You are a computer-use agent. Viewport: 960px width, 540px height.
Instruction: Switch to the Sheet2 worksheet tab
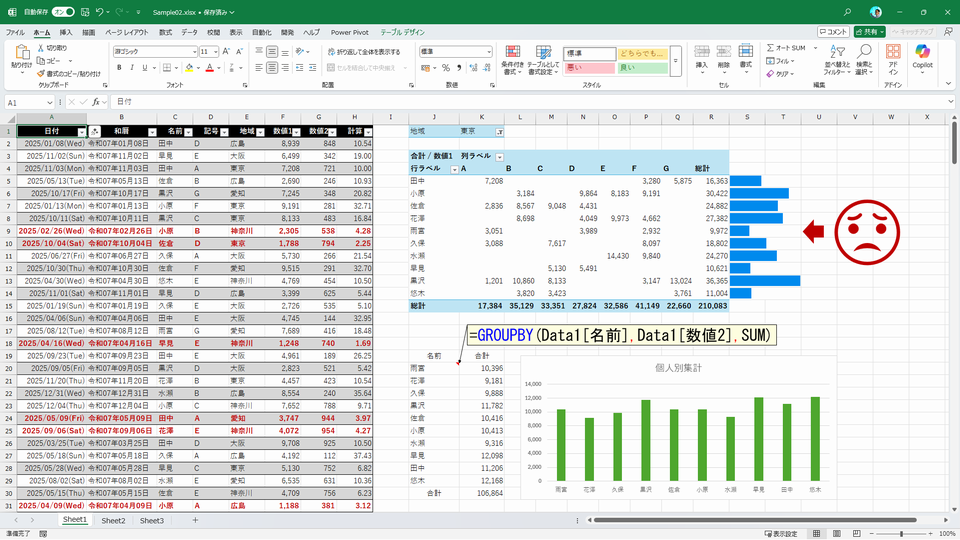pos(113,521)
